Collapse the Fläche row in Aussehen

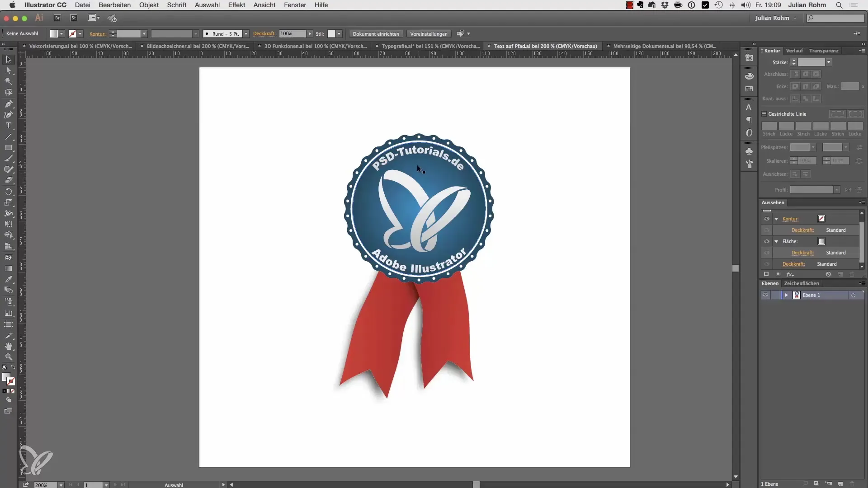pos(776,241)
